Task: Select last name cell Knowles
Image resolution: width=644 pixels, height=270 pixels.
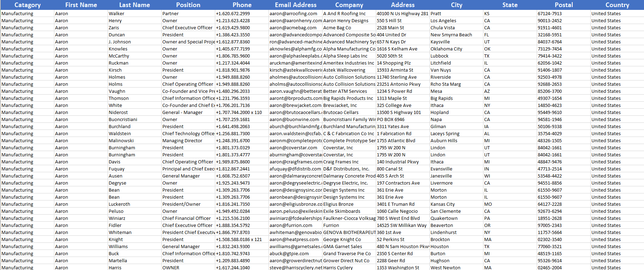Action: pos(134,49)
